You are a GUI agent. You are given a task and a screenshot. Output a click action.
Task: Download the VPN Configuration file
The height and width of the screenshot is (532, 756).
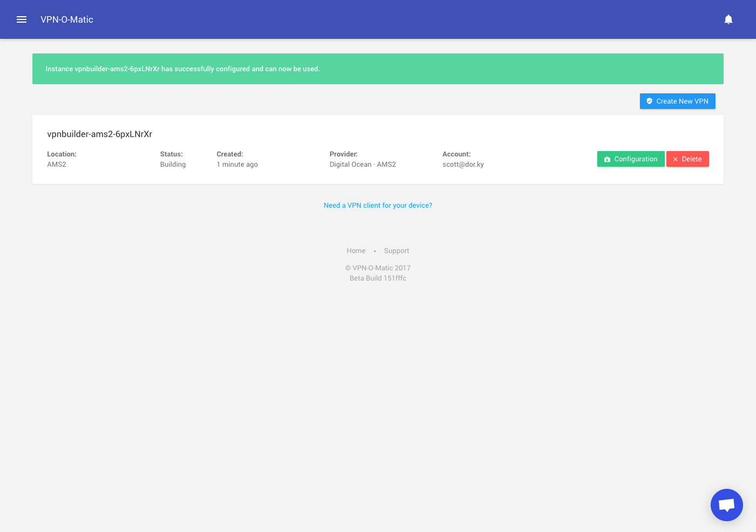click(631, 159)
